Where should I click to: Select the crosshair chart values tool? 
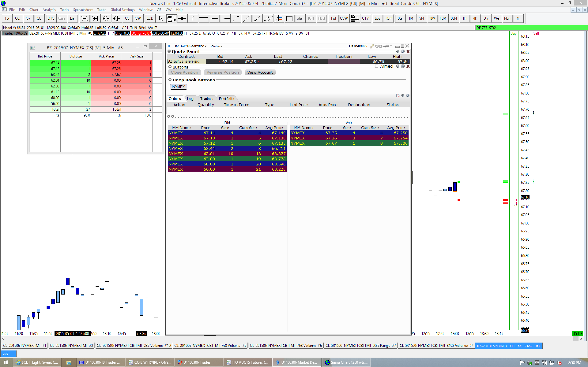point(182,19)
